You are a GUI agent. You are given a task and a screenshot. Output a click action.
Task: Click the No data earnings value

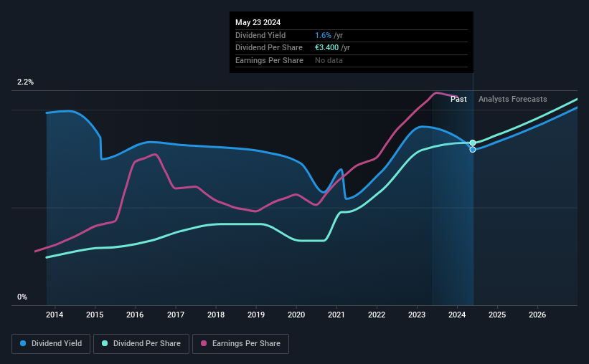329,60
